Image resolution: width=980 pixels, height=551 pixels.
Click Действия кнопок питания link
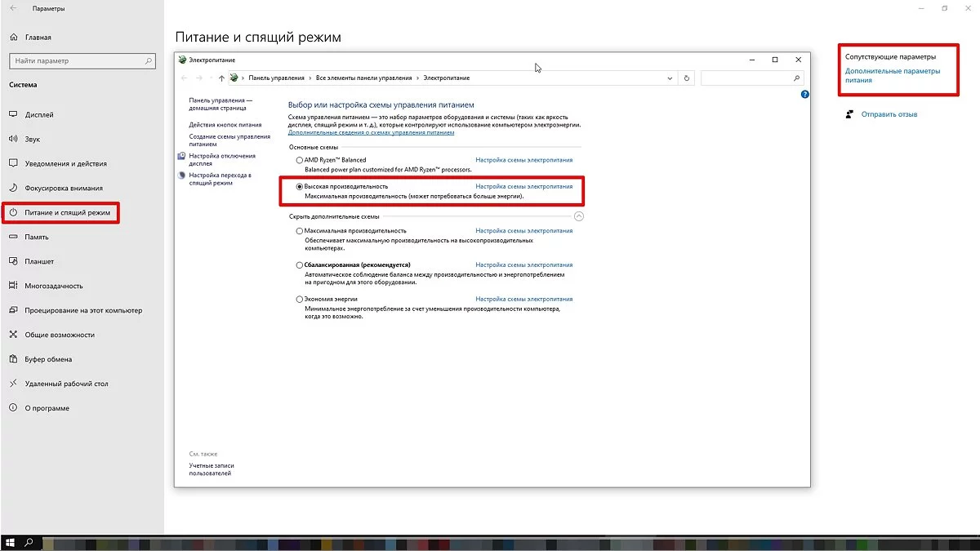coord(226,125)
